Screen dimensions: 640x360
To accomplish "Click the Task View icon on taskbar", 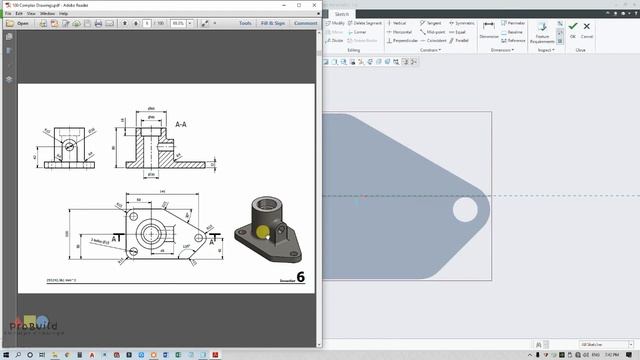I will pyautogui.click(x=42, y=355).
